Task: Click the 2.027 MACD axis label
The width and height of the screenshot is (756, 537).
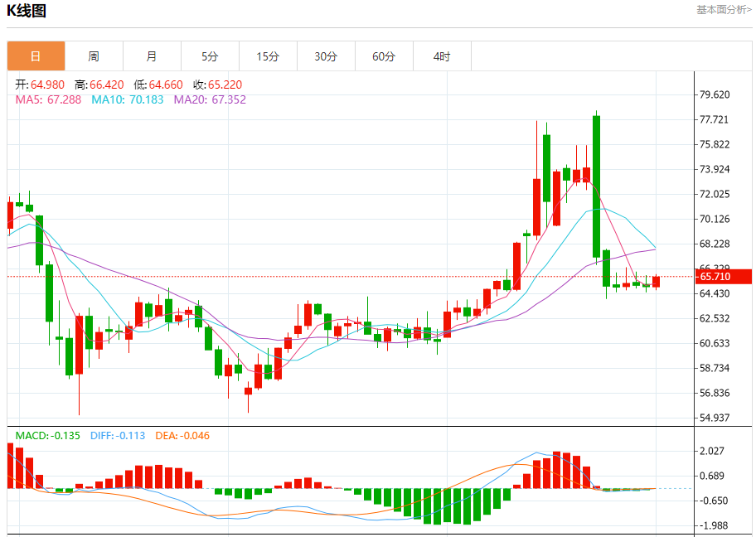Action: (711, 451)
